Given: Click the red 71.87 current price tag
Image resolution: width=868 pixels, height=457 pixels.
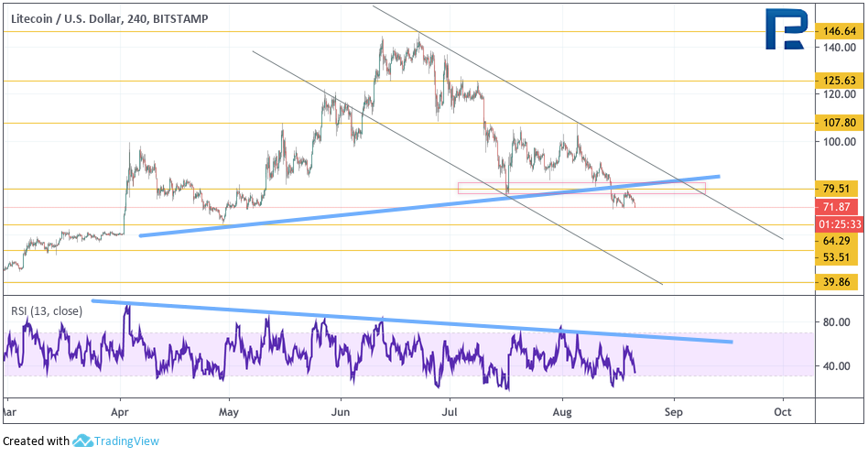Looking at the screenshot, I should pos(837,207).
